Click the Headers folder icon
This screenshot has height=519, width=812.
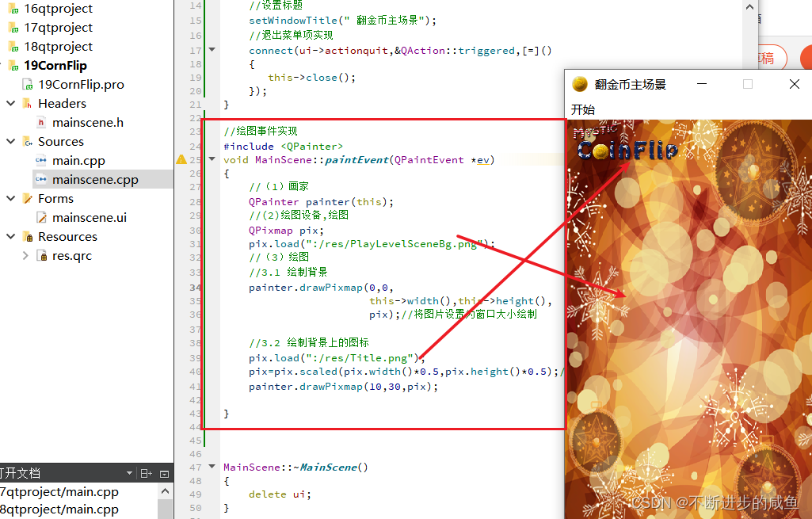click(x=28, y=104)
